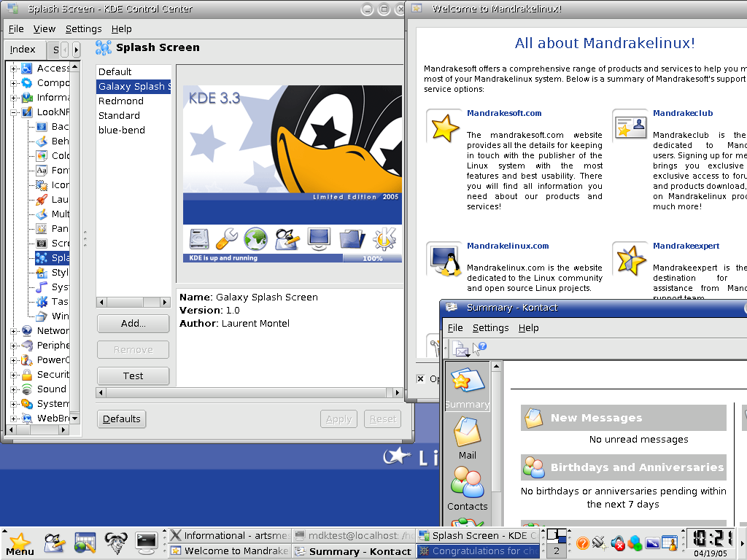
Task: Click the Defaults button
Action: click(x=122, y=419)
